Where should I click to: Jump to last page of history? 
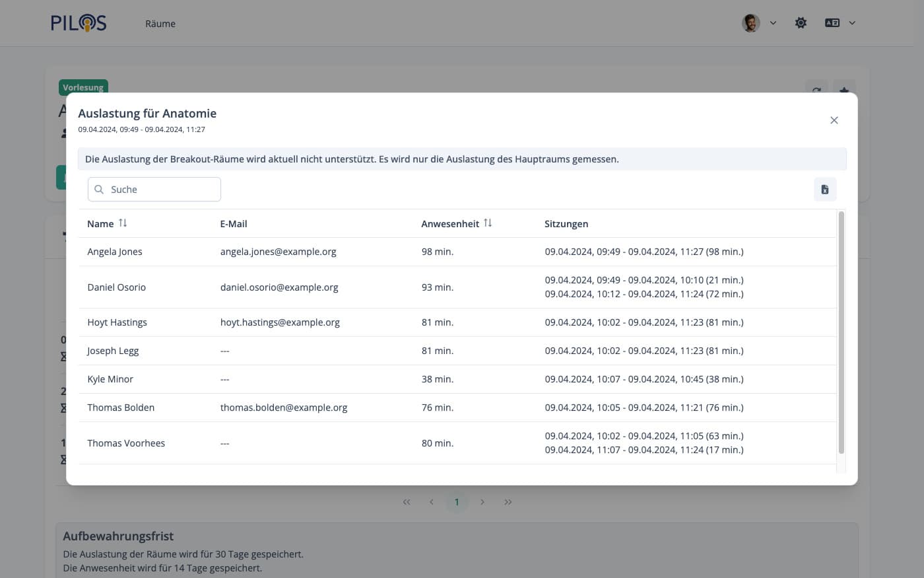click(508, 502)
